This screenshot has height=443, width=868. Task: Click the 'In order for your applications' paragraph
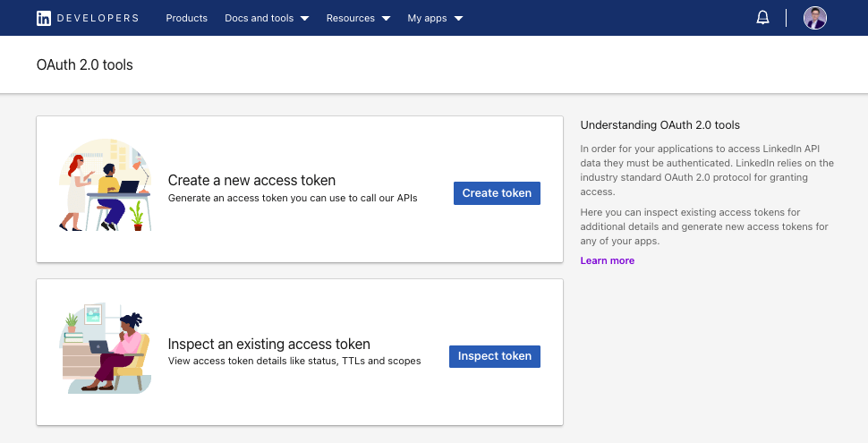tap(707, 170)
